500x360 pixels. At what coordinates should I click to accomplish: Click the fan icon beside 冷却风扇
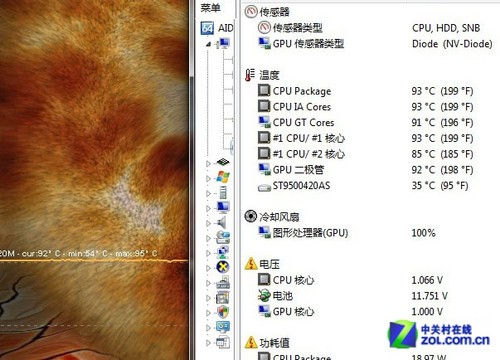[x=251, y=216]
